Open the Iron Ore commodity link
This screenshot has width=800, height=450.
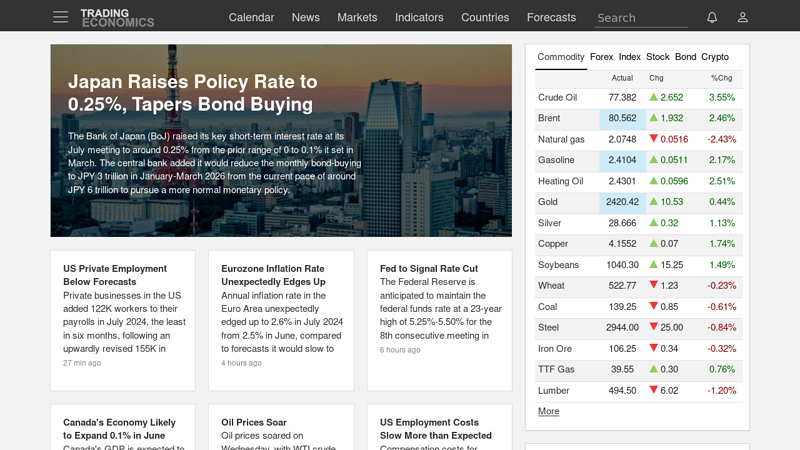click(555, 348)
